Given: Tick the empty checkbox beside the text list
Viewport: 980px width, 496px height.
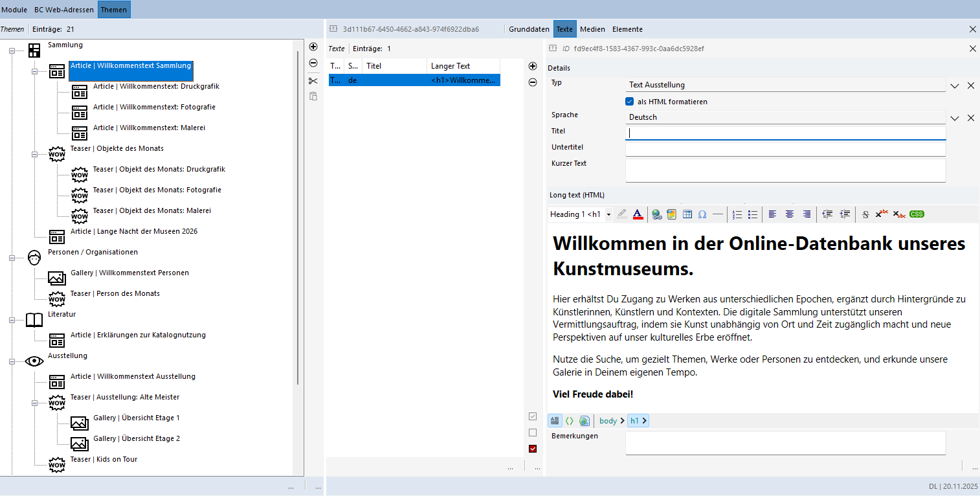Looking at the screenshot, I should (x=533, y=433).
